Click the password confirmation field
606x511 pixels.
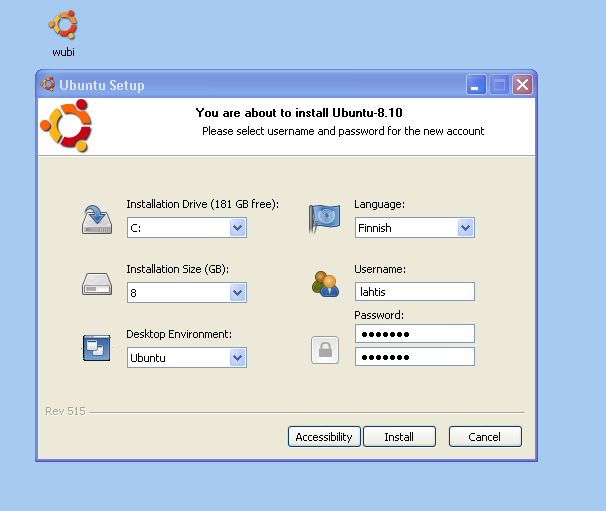(414, 357)
